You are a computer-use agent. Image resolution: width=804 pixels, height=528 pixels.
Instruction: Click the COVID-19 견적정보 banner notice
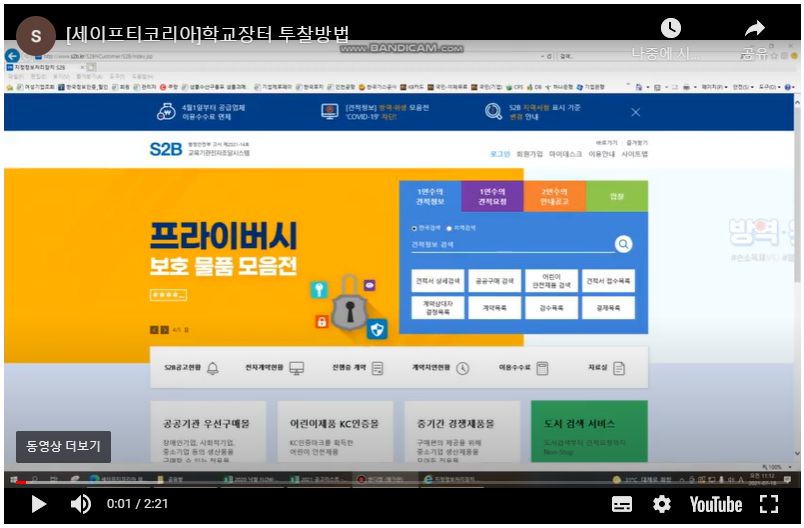(x=375, y=112)
